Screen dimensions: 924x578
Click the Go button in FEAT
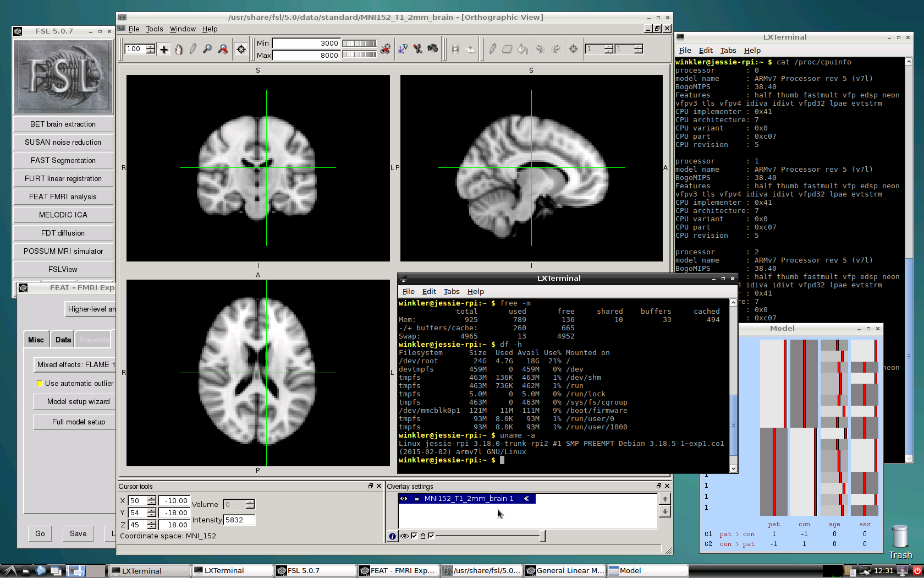pyautogui.click(x=40, y=533)
